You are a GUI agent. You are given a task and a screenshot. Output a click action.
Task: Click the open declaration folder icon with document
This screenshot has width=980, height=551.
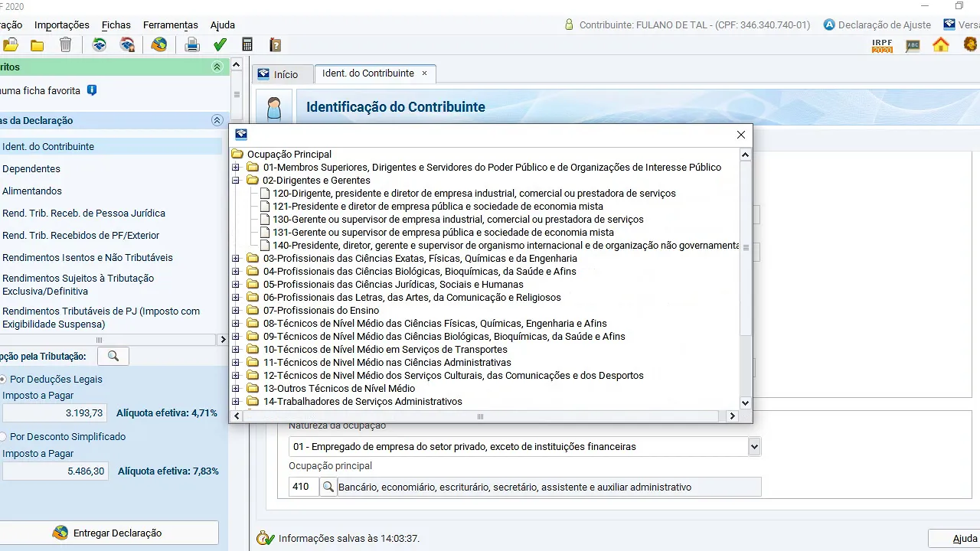[11, 45]
